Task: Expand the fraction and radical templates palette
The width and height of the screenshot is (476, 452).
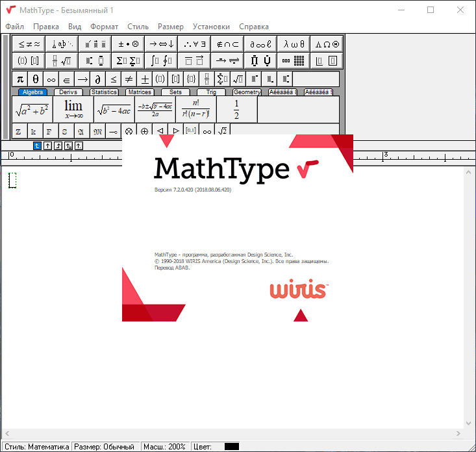Action: point(62,61)
